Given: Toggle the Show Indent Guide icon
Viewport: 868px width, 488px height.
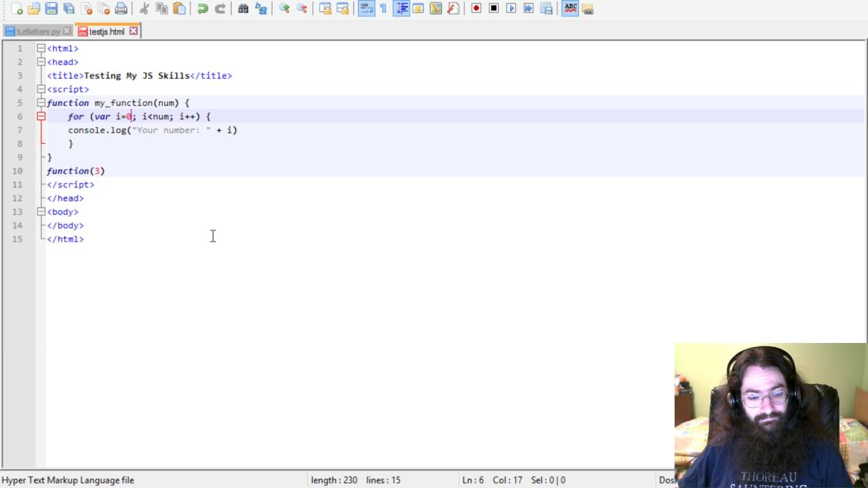Looking at the screenshot, I should (401, 9).
